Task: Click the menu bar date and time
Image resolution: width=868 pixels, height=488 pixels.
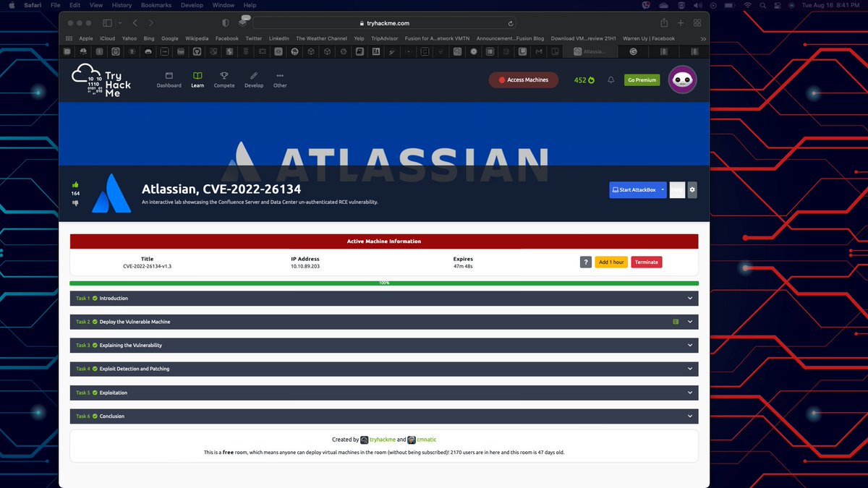Action: (x=830, y=5)
